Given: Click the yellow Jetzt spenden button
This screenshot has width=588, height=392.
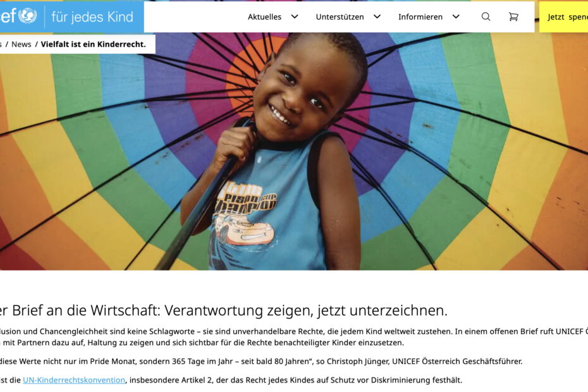Looking at the screenshot, I should (x=563, y=17).
